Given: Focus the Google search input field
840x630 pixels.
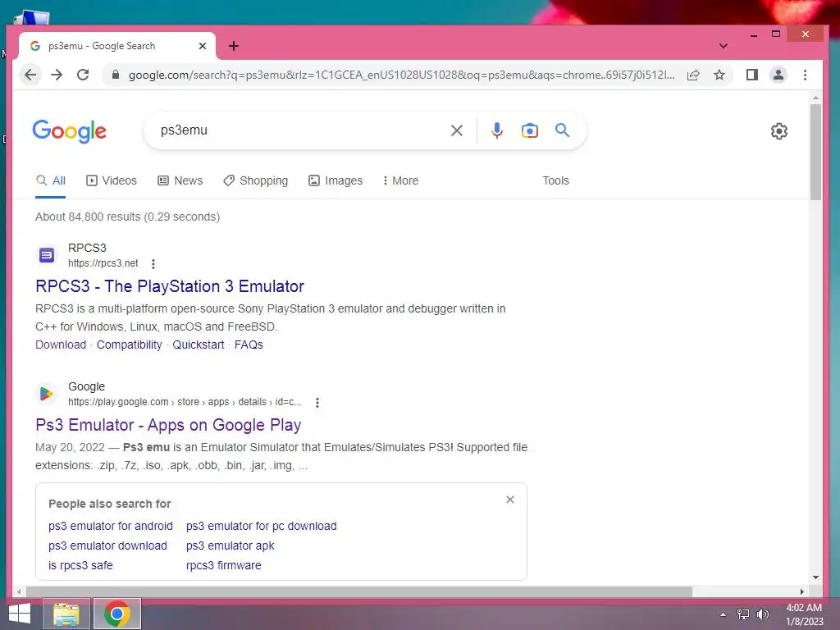Looking at the screenshot, I should 300,130.
